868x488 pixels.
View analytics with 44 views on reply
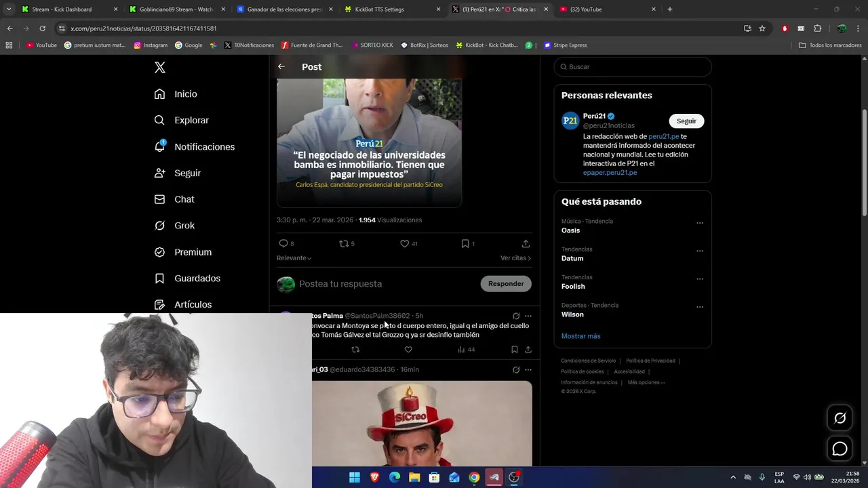pos(466,350)
